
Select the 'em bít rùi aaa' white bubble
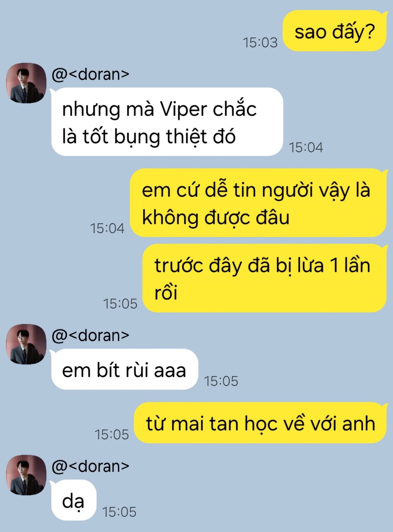pos(125,369)
